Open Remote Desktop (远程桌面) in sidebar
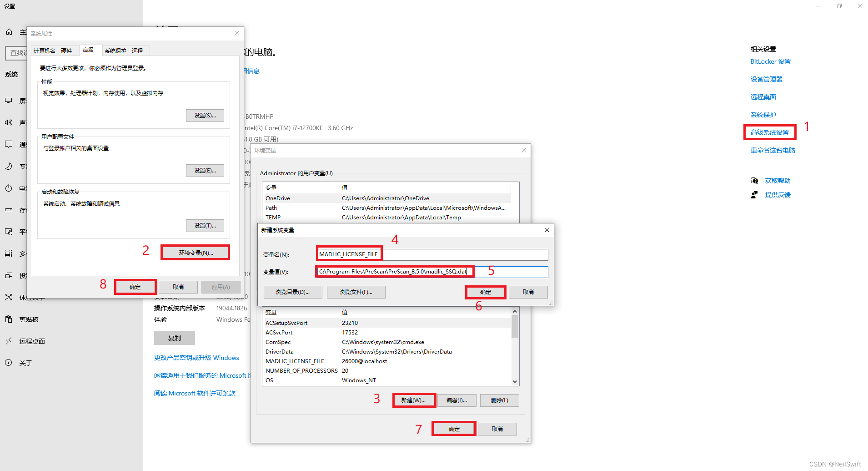The image size is (868, 471). tap(32, 341)
